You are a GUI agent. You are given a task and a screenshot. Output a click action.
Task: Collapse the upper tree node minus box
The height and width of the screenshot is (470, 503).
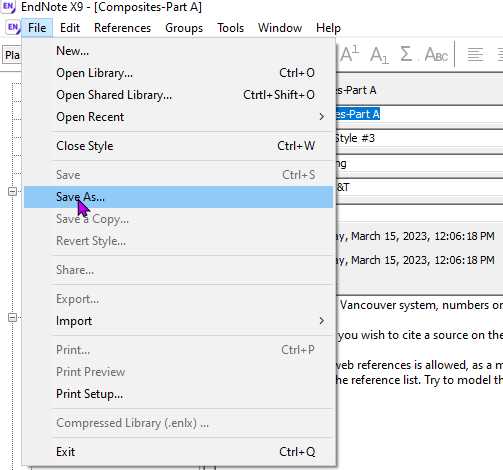pyautogui.click(x=12, y=191)
